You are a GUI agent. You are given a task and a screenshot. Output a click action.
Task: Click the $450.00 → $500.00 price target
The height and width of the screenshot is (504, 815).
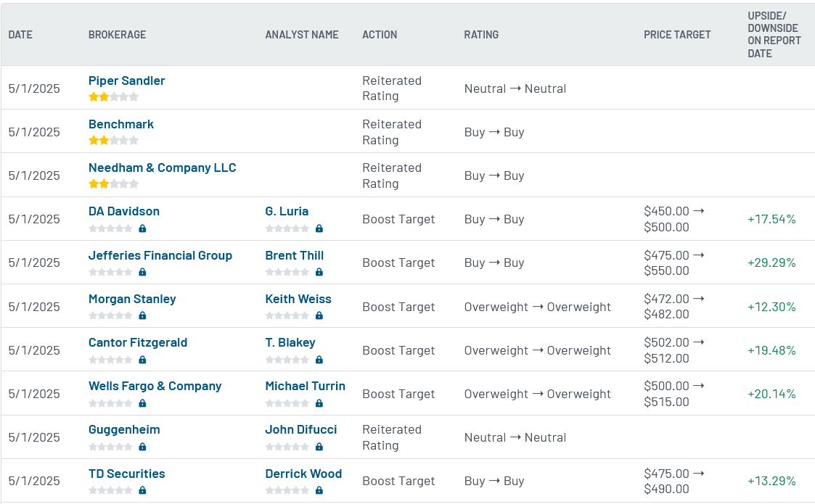coord(674,219)
